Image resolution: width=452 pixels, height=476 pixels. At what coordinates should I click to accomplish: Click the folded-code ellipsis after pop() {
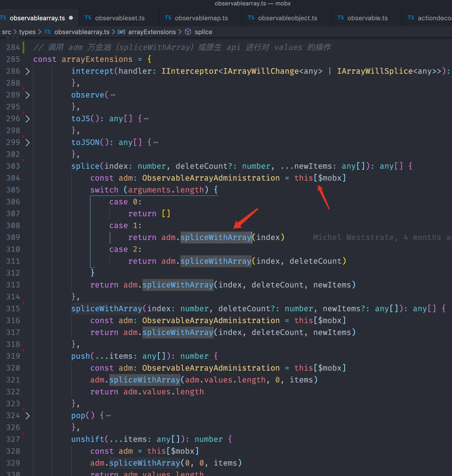(108, 416)
